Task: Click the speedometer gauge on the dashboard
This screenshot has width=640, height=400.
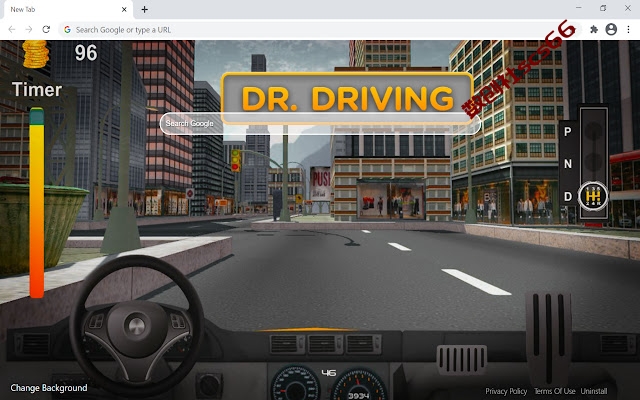Action: 296,384
